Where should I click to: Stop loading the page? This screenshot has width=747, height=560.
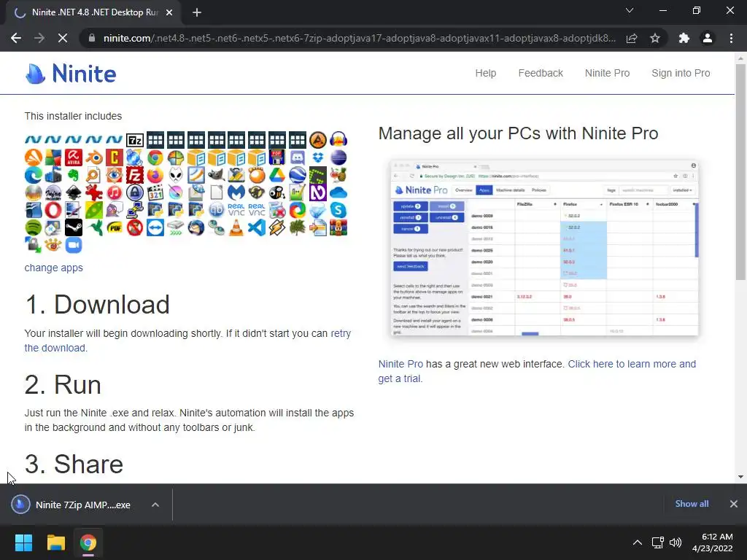coord(63,38)
